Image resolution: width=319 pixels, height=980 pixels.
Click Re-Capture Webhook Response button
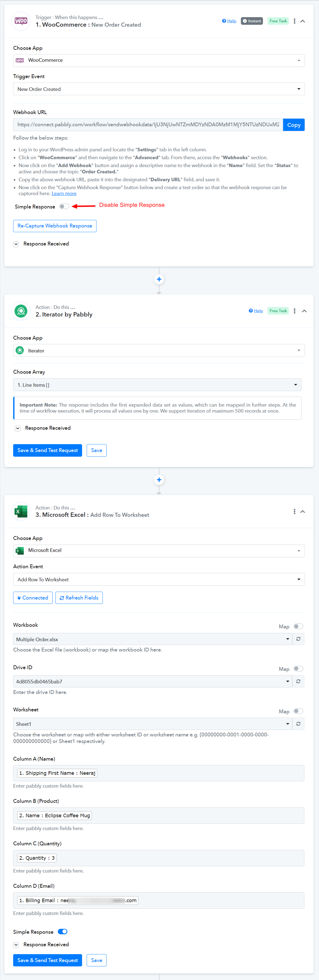coord(55,226)
